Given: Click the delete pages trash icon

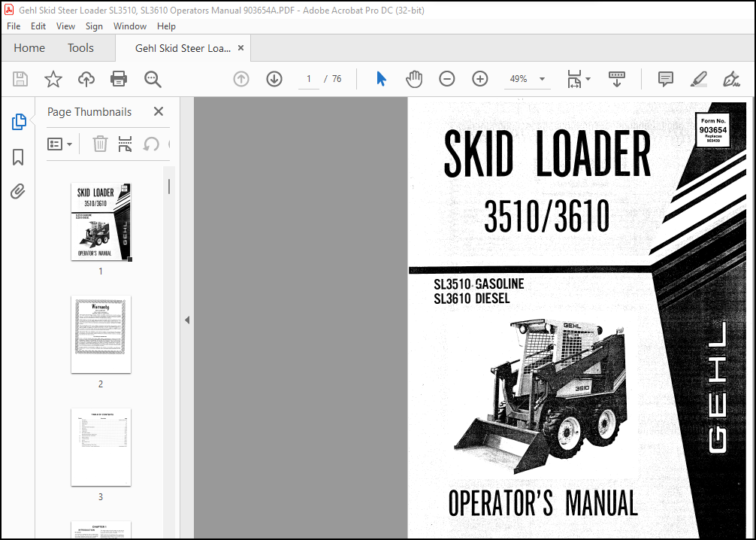Looking at the screenshot, I should pyautogui.click(x=100, y=144).
